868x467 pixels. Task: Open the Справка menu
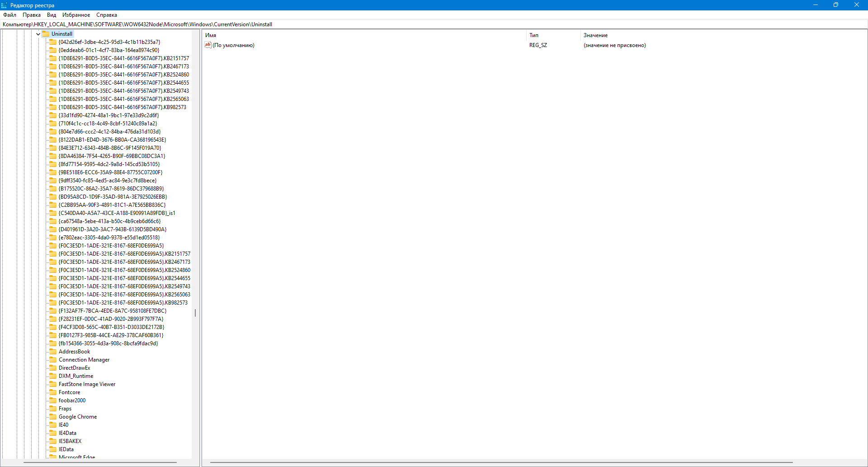pyautogui.click(x=107, y=15)
